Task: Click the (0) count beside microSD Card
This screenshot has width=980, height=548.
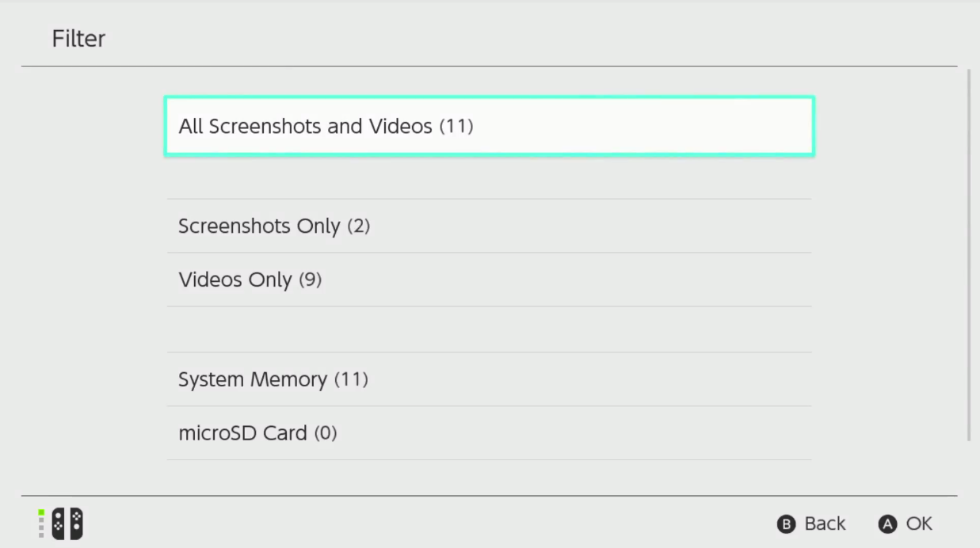Action: pyautogui.click(x=325, y=433)
